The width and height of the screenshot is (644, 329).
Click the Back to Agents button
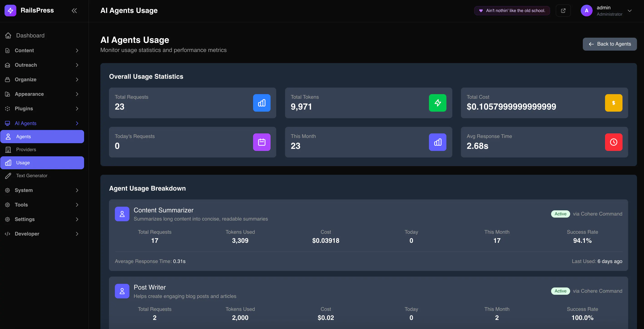(610, 44)
